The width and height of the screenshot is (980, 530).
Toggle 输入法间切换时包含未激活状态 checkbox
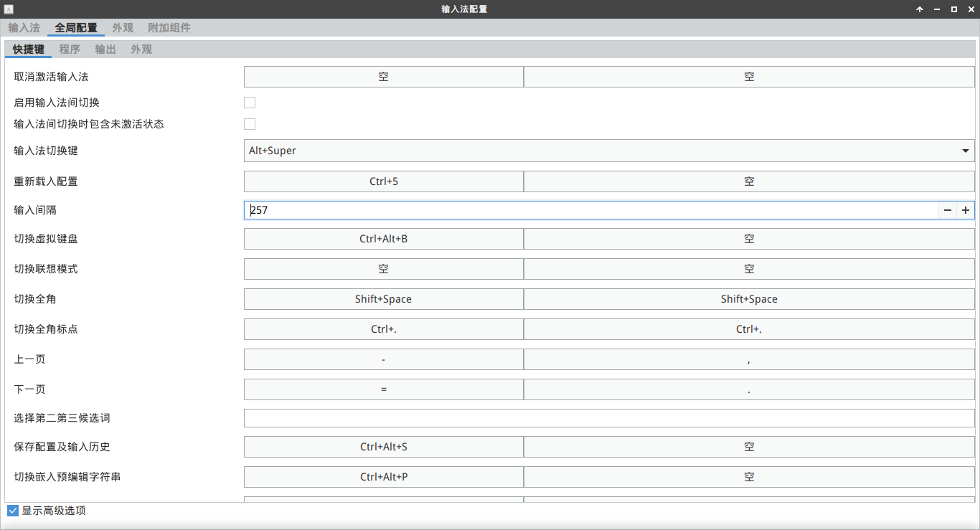pos(250,124)
